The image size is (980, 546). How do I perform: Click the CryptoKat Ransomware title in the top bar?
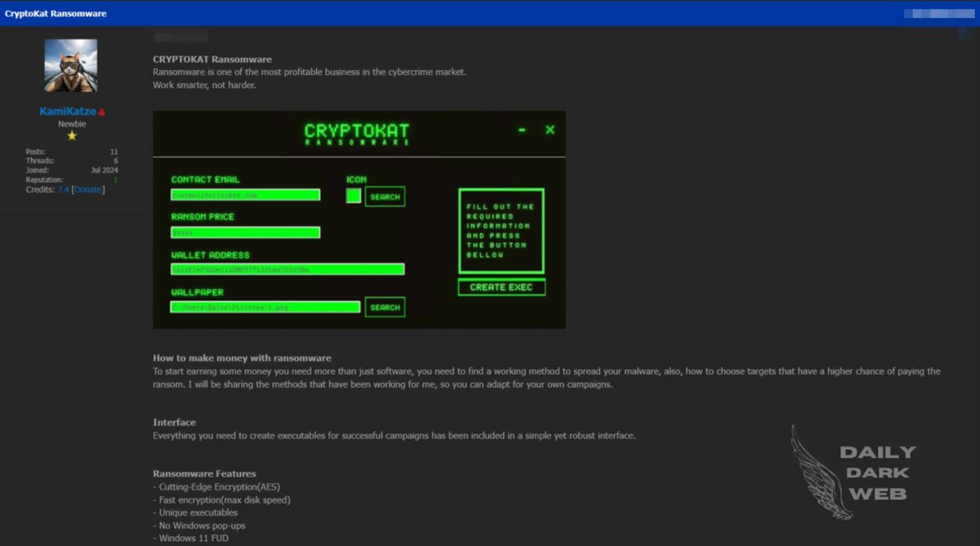coord(57,13)
